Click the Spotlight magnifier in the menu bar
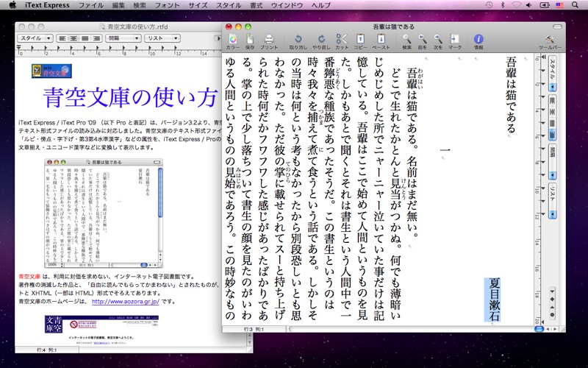Image resolution: width=588 pixels, height=368 pixels. [x=575, y=5]
